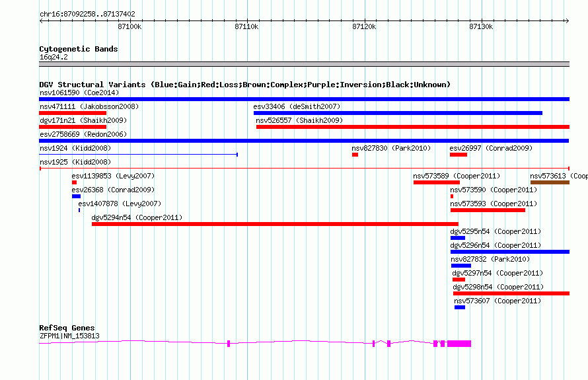
Task: Click the red esv26997 bar
Action: (459, 155)
